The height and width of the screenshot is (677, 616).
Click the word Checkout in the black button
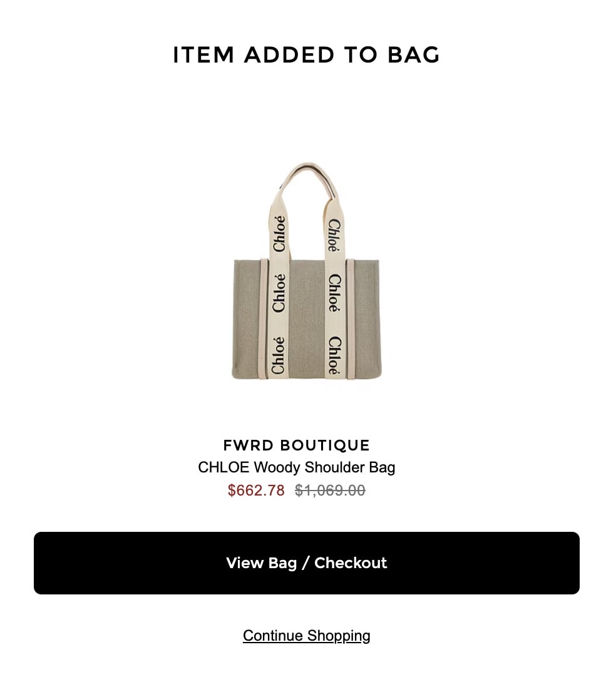[351, 563]
